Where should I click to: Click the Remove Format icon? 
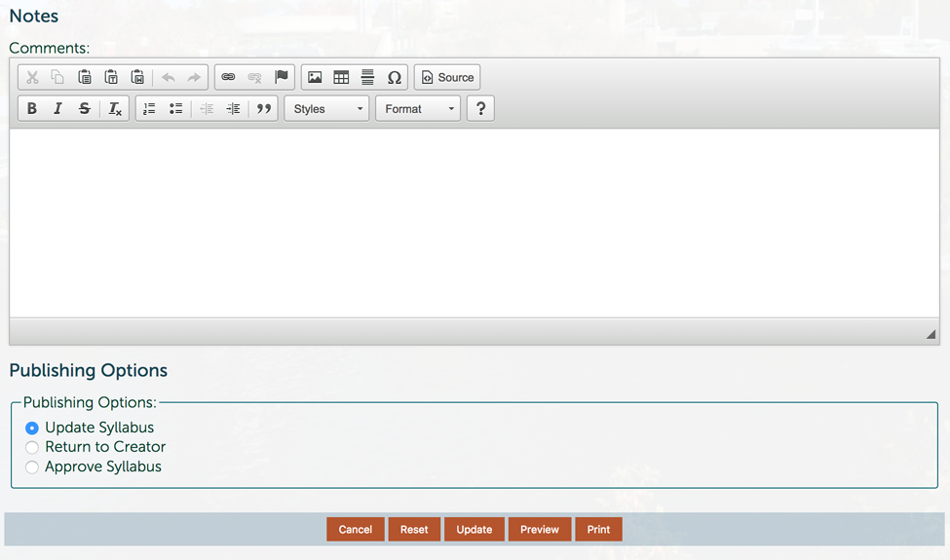pyautogui.click(x=115, y=109)
